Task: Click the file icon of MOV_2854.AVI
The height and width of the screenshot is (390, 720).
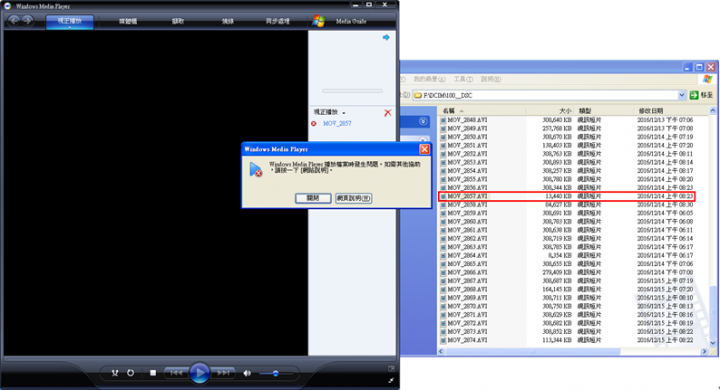Action: click(443, 171)
